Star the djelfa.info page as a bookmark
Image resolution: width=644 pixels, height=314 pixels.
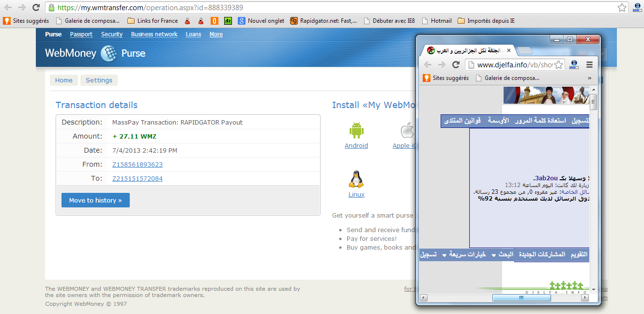click(x=559, y=65)
